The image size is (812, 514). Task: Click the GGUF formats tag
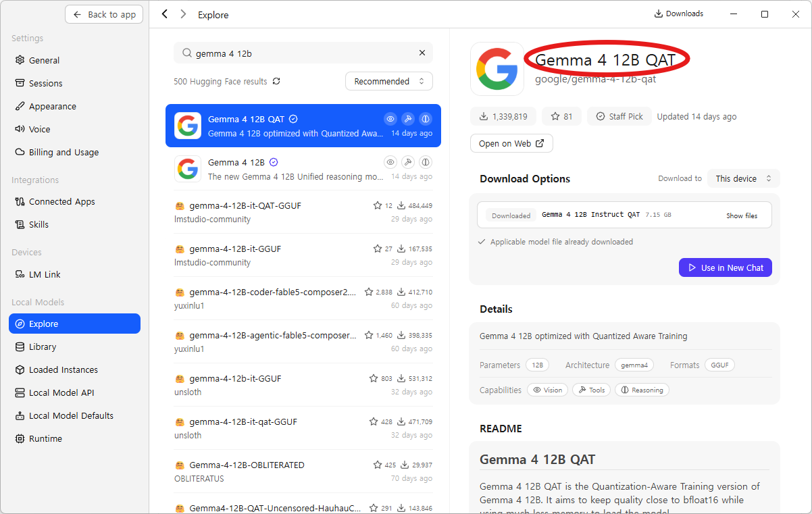click(719, 365)
